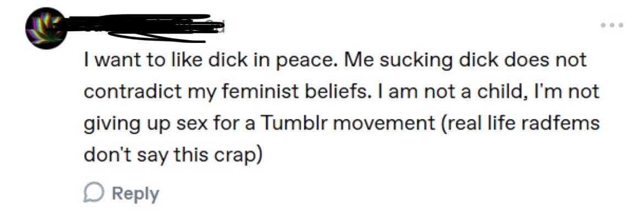Image resolution: width=644 pixels, height=218 pixels.
Task: Click the middle dot of the options menu
Action: [x=612, y=25]
